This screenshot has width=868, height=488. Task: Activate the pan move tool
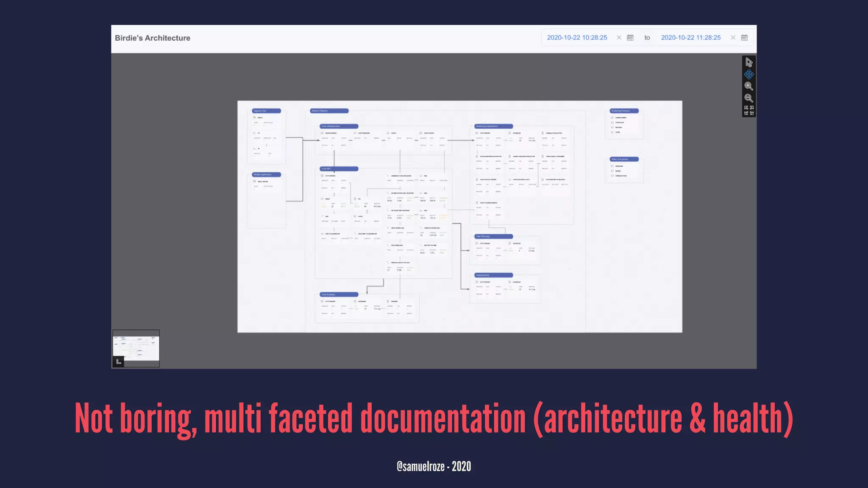coord(749,75)
